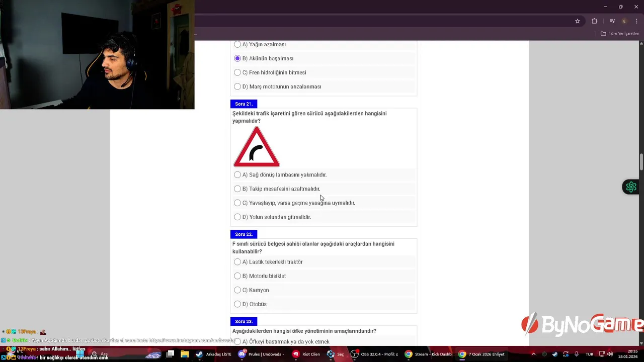644x362 pixels.
Task: Open Steam Arkadaş LİSTE taskbar window
Action: click(213, 354)
